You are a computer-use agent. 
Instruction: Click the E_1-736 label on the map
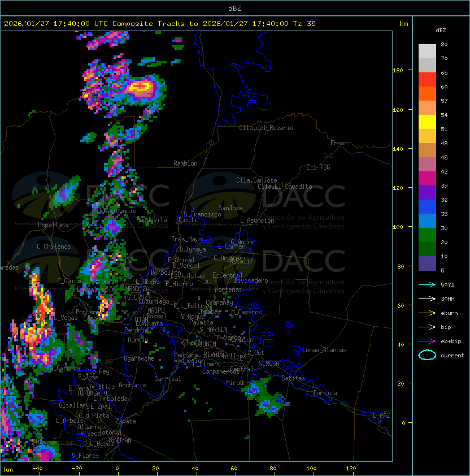pos(318,167)
